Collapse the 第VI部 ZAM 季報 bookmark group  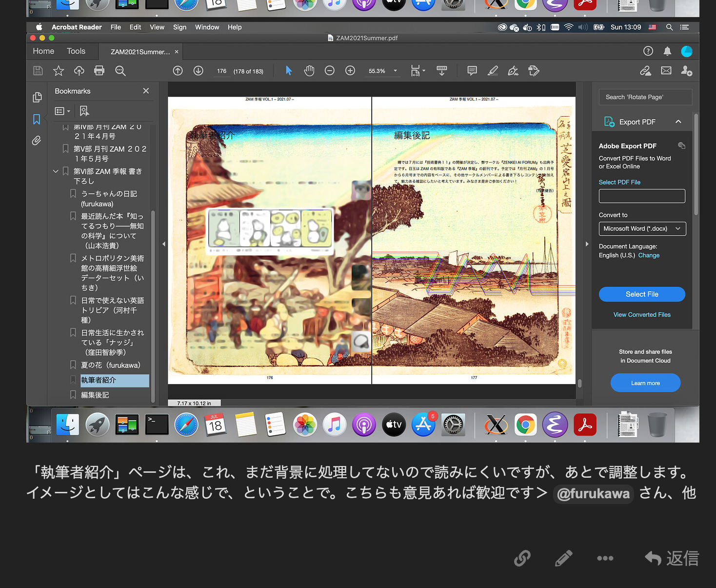tap(56, 171)
